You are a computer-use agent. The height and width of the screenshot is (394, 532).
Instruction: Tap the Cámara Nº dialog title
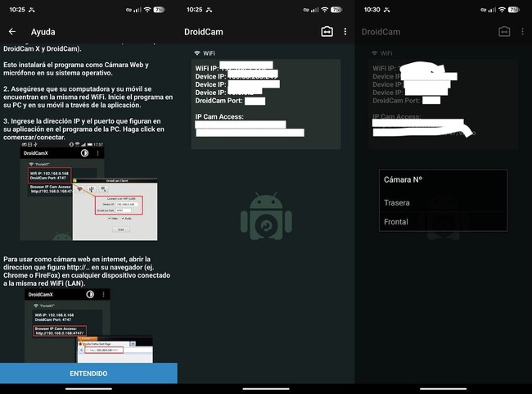(401, 179)
